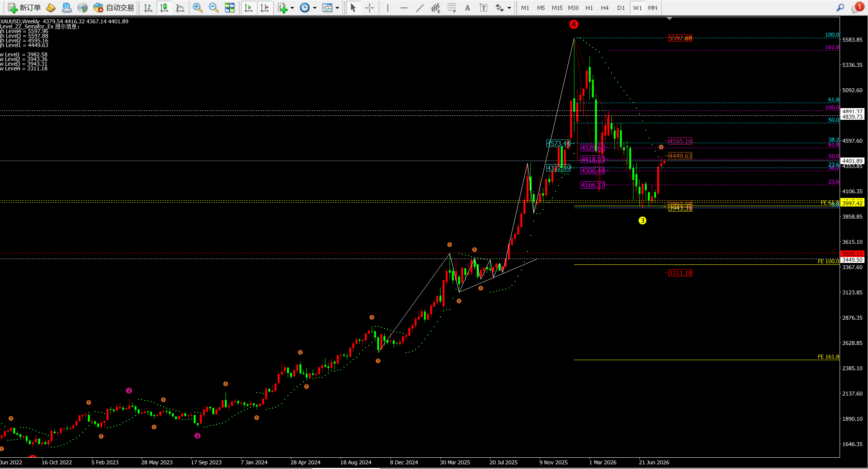Screen dimensions: 868x469
Task: Click the 21 Jun 2026 date label
Action: [654, 462]
